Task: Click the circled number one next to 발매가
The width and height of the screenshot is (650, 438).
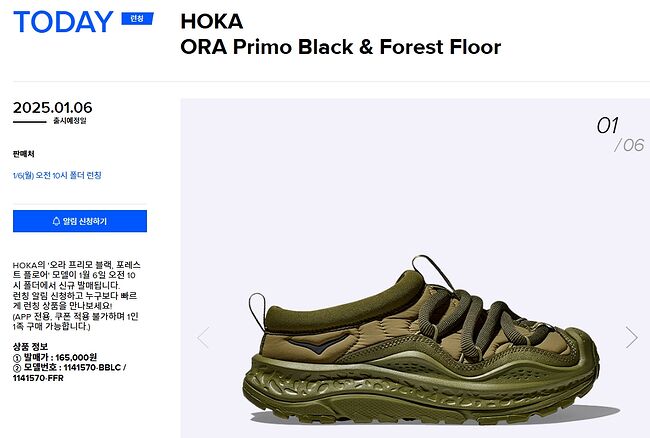Action: (x=17, y=358)
